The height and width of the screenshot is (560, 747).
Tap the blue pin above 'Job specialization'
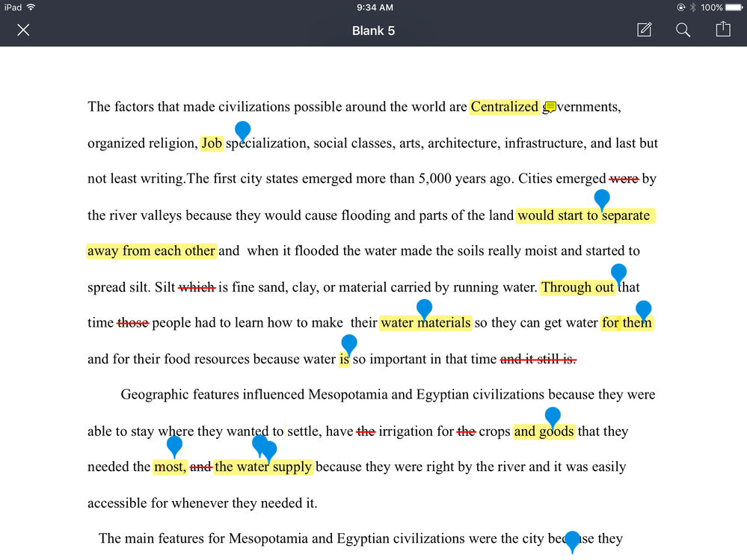pos(242,130)
